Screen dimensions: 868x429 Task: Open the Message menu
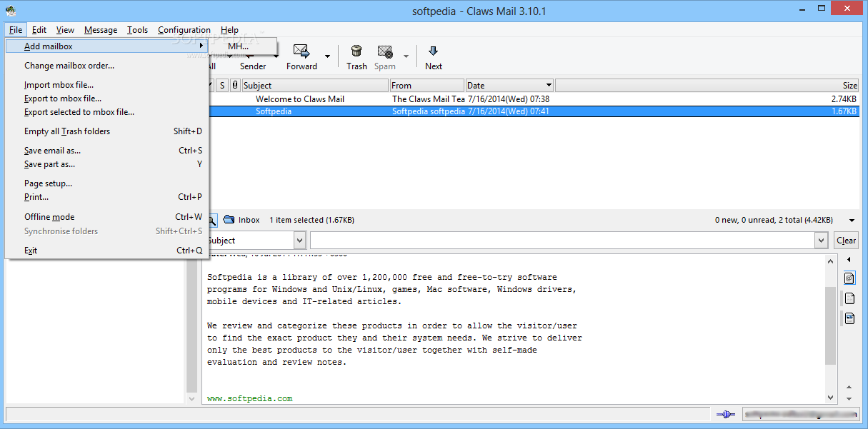pyautogui.click(x=101, y=30)
